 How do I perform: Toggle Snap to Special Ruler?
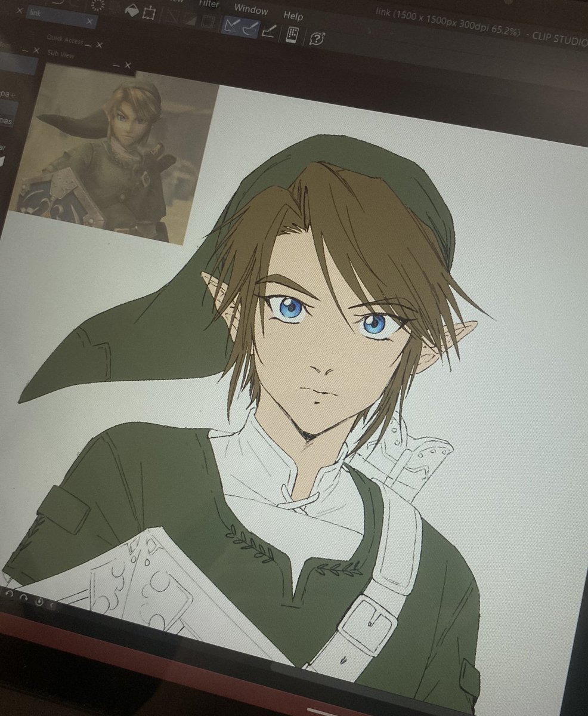(x=250, y=29)
